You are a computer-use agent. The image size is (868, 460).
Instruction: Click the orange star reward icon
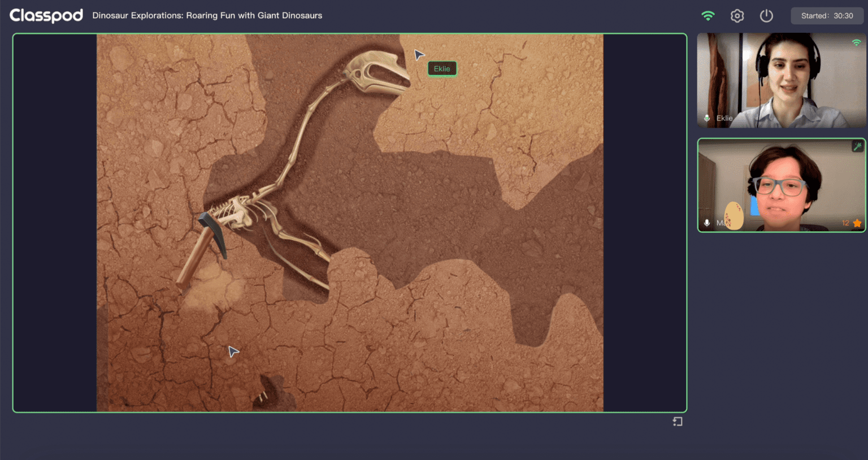pos(857,223)
